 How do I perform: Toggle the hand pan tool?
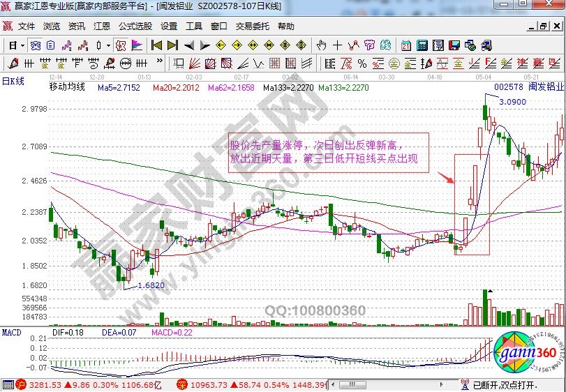click(321, 45)
